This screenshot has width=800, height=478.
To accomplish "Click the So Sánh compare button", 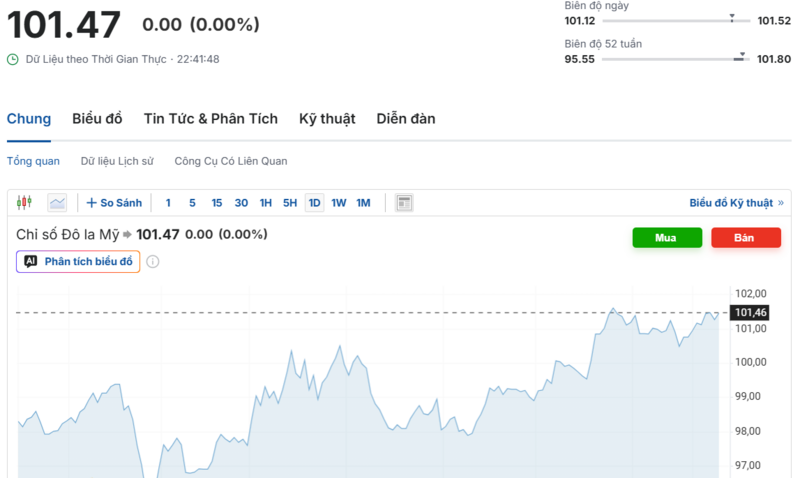I will 114,203.
